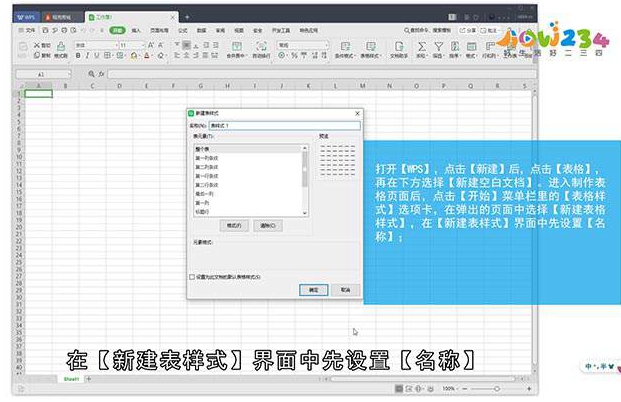Image resolution: width=621 pixels, height=402 pixels.
Task: Click the Merge and Center icon
Action: tap(236, 46)
